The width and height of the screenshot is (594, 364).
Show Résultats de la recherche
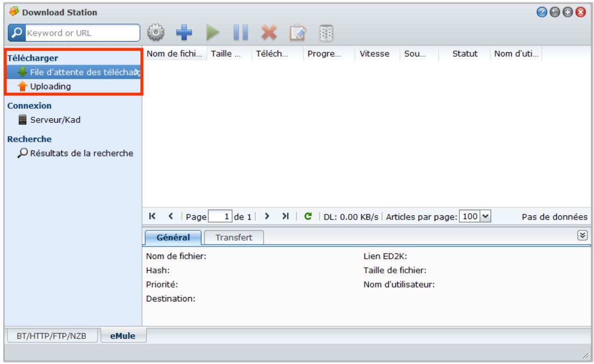(76, 153)
